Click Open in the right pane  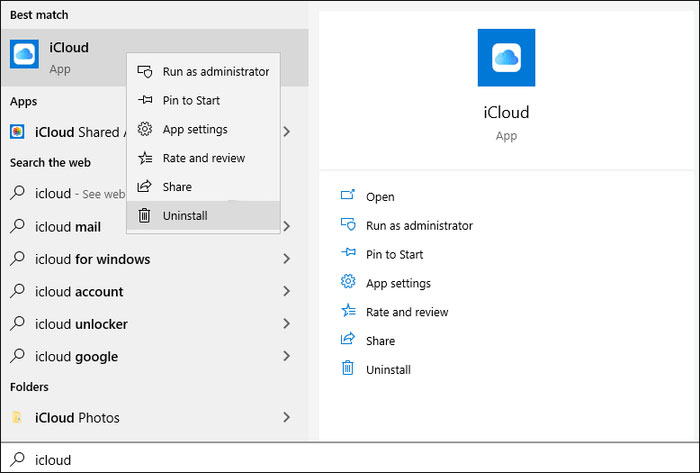click(x=380, y=197)
